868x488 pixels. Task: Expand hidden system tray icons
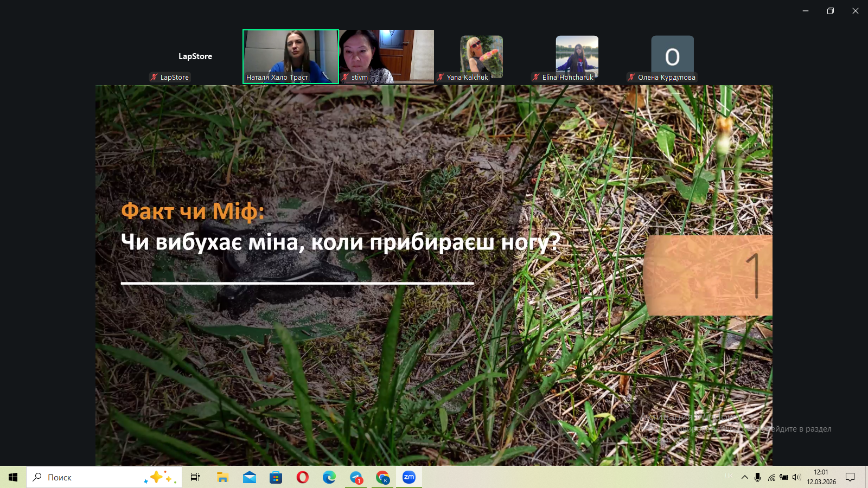744,477
